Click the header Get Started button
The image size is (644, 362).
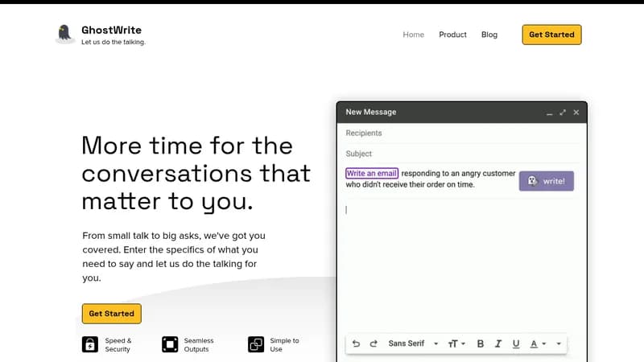pyautogui.click(x=551, y=35)
